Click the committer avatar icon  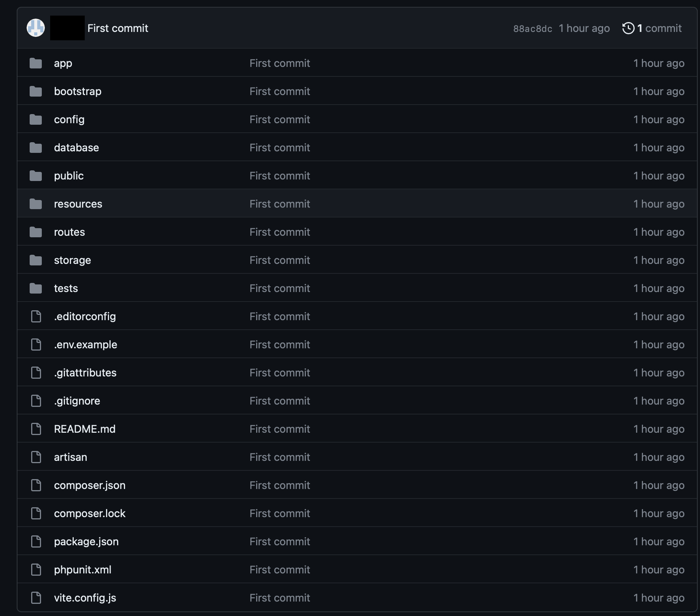tap(35, 28)
